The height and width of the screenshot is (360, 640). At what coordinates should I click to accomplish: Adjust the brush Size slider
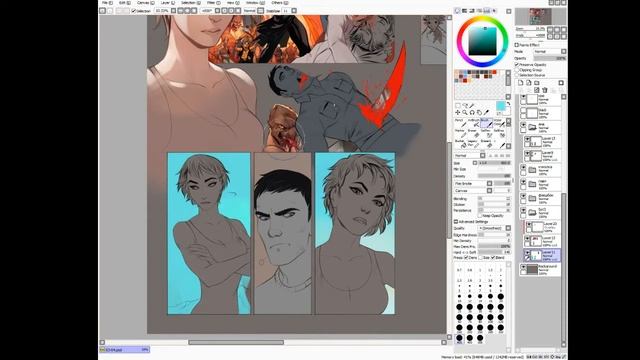(x=495, y=163)
